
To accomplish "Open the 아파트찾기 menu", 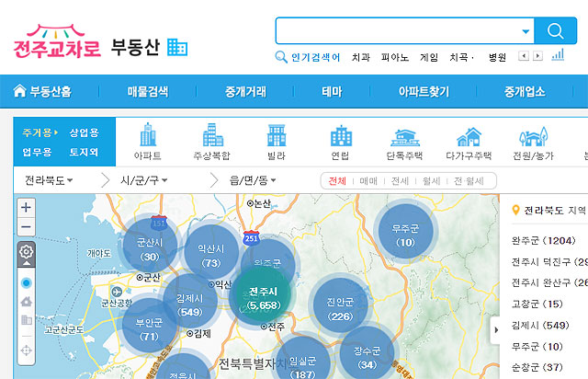I will click(424, 92).
